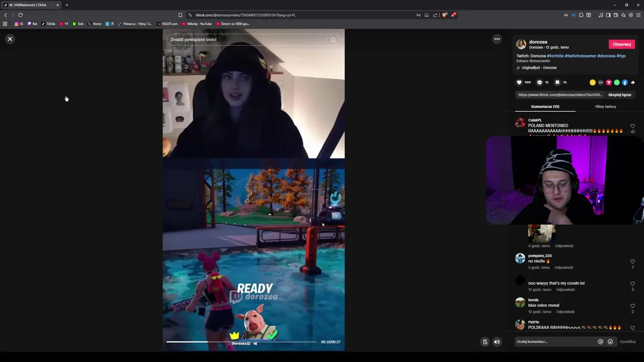The height and width of the screenshot is (362, 644).
Task: Click the TikTok URL address bar
Action: [x=302, y=15]
